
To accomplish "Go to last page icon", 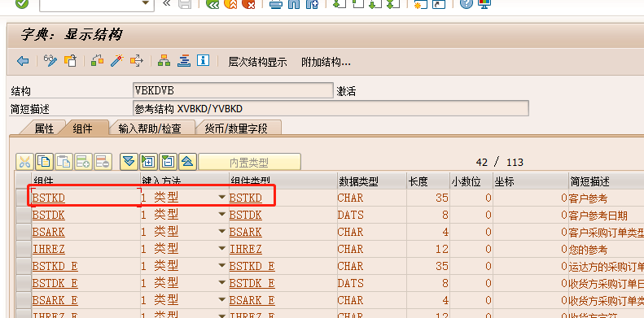I will pos(393,4).
